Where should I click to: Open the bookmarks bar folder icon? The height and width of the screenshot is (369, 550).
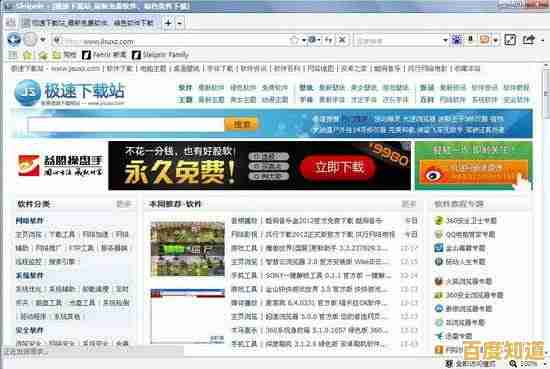[x=56, y=55]
